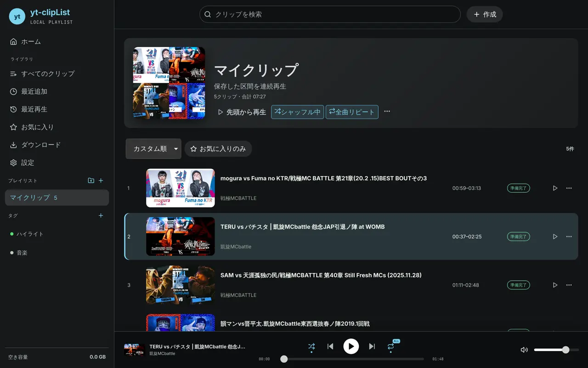Select マイクリップ playlist in sidebar

pyautogui.click(x=57, y=198)
